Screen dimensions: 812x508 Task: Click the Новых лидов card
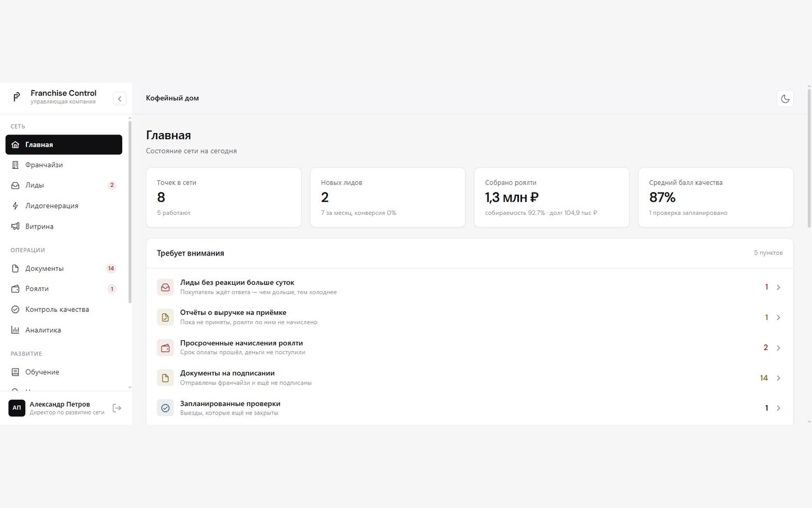coord(388,198)
